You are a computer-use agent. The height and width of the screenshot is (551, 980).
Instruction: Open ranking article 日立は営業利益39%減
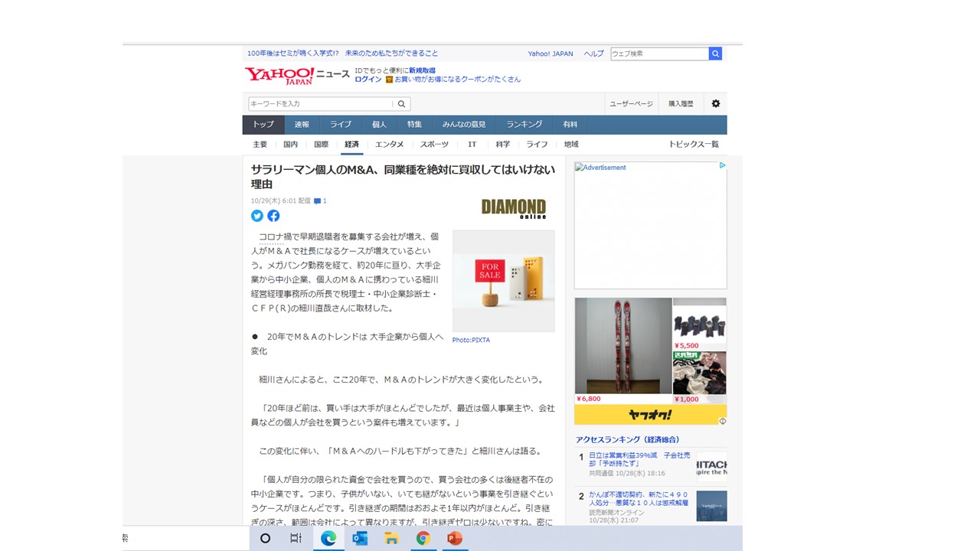coord(639,459)
